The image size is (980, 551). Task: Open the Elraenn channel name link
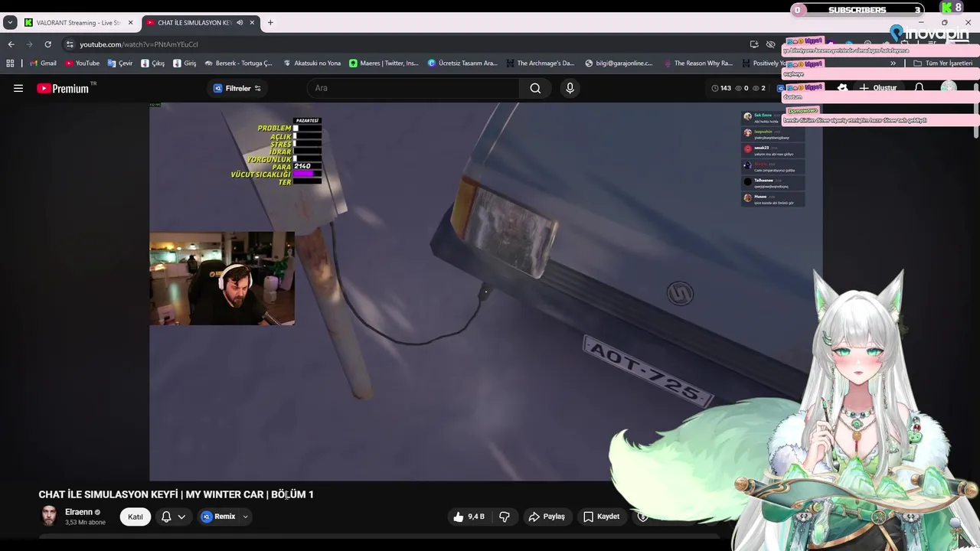79,512
